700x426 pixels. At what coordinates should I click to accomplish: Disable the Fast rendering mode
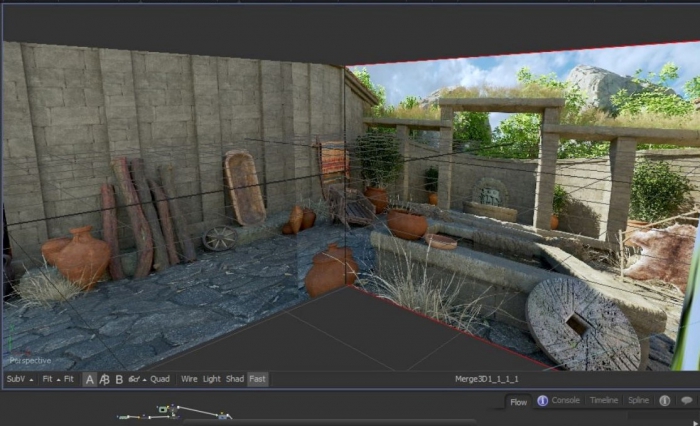coord(258,379)
